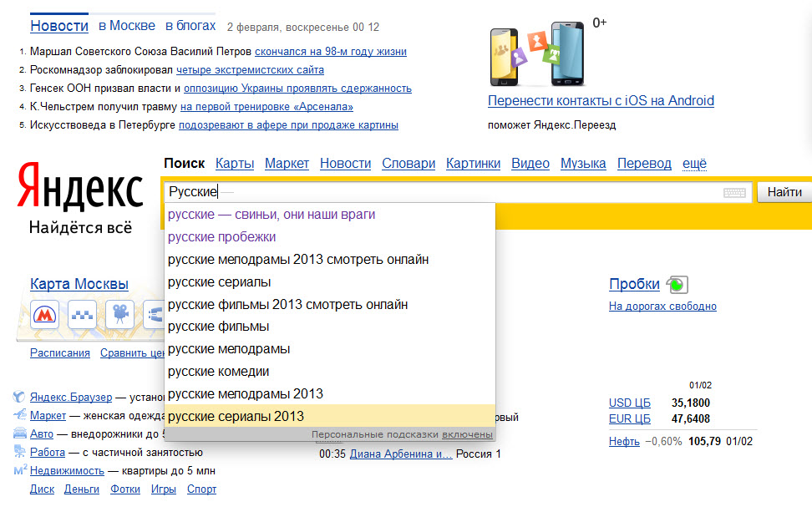Open the Словари service tab
The image size is (812, 517).
[x=409, y=164]
